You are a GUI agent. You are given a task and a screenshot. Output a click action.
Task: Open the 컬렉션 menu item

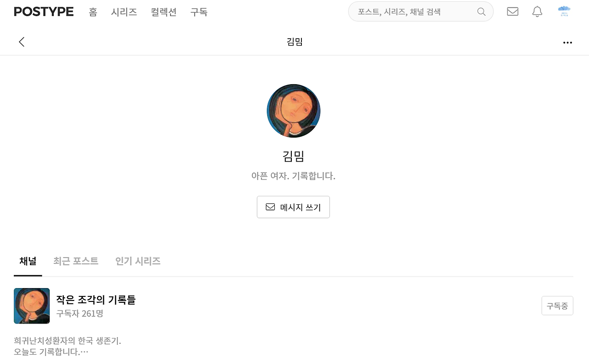[163, 12]
